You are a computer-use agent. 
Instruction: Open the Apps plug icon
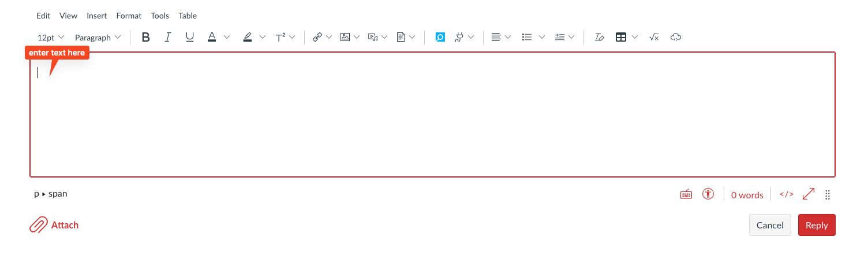460,38
